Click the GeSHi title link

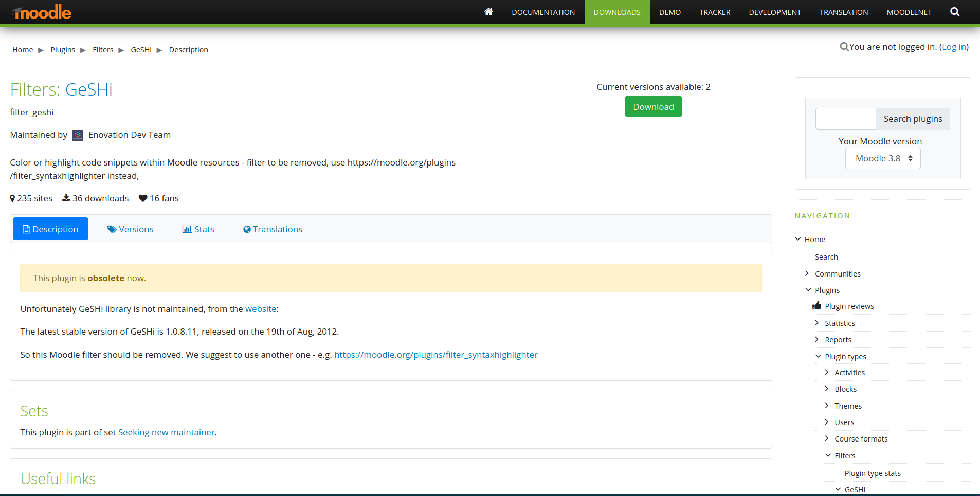(89, 89)
